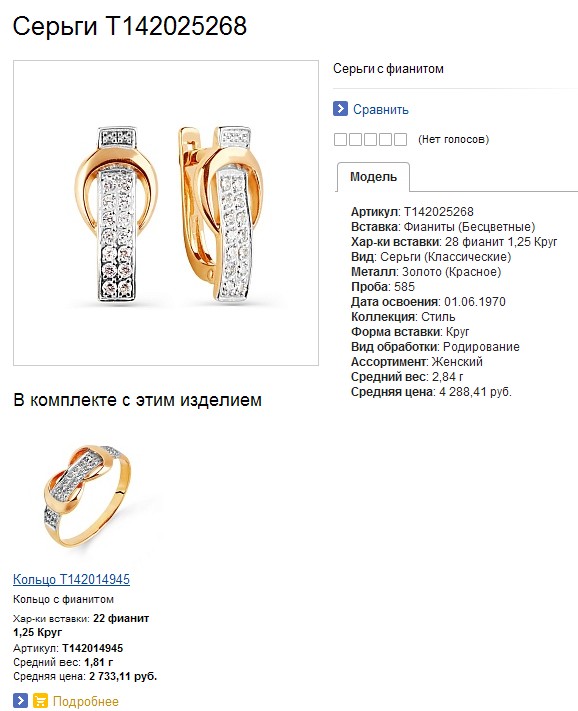
Task: Choose the fourth rating box
Action: (x=385, y=139)
